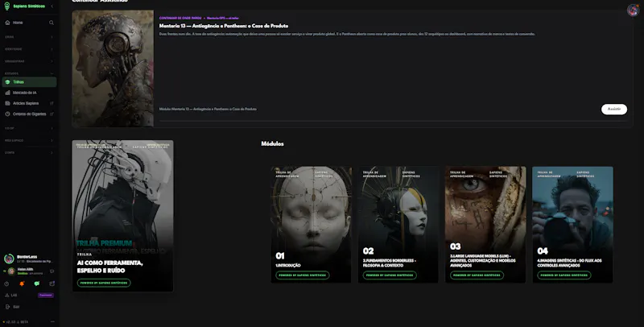Open the search magnifier next to Home

pos(52,23)
